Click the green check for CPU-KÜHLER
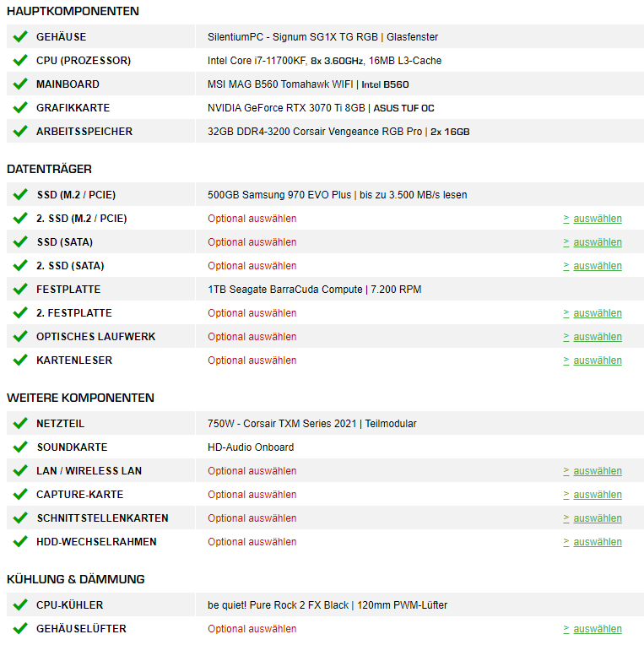The image size is (644, 645). point(20,604)
